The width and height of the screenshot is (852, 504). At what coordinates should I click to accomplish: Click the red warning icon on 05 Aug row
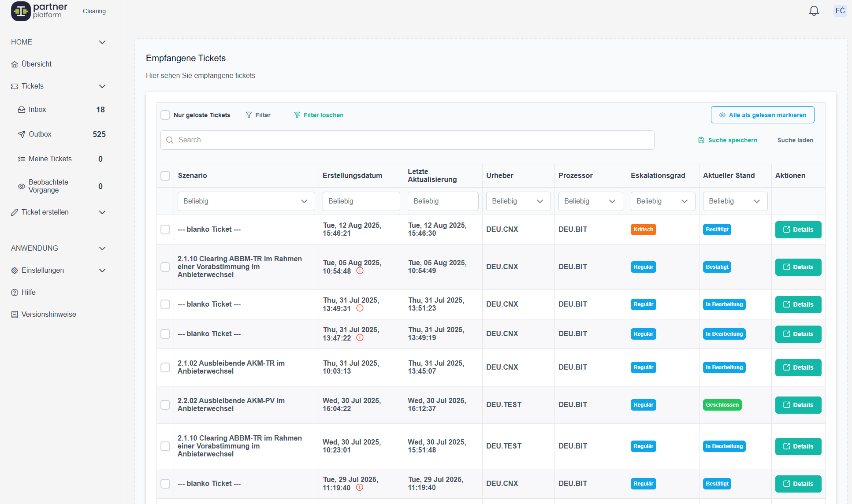tap(360, 271)
